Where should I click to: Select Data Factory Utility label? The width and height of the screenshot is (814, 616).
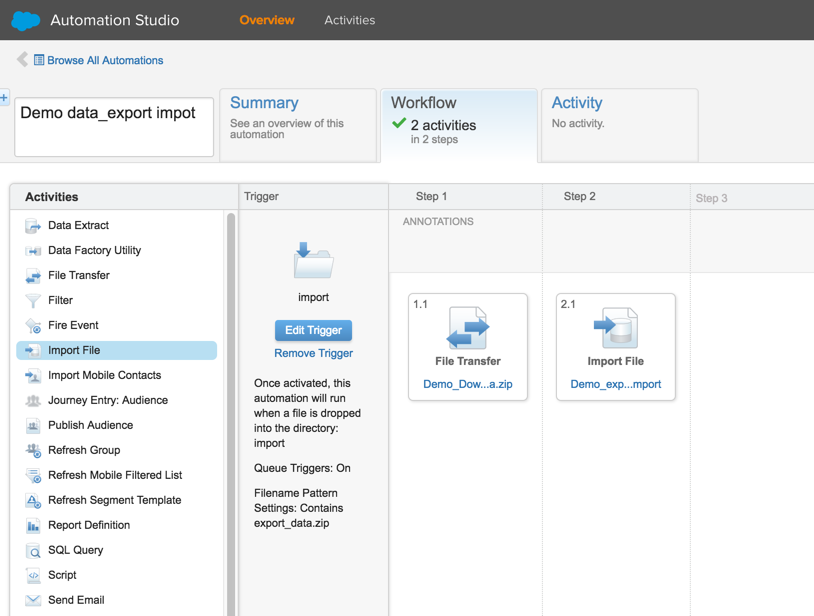[x=94, y=250]
